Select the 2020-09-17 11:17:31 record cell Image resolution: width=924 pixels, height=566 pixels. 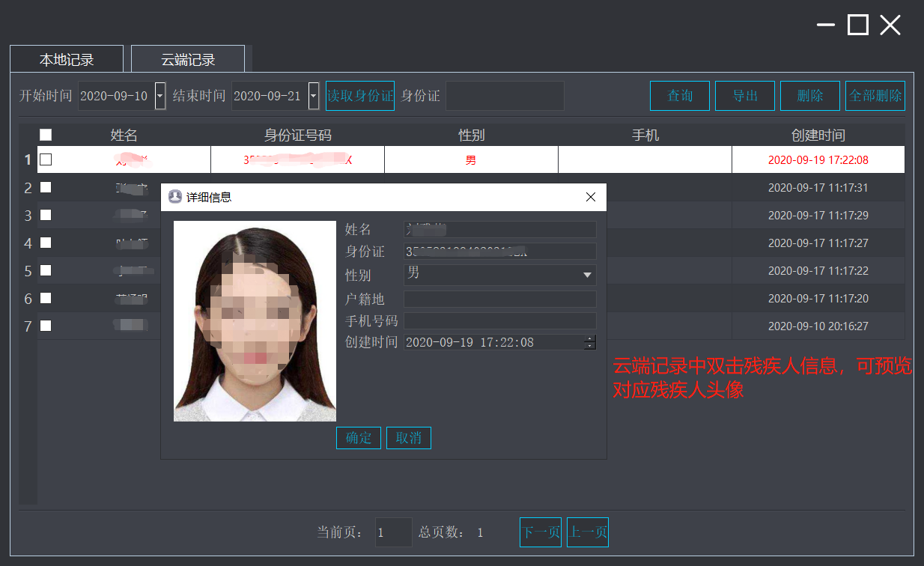click(x=818, y=187)
